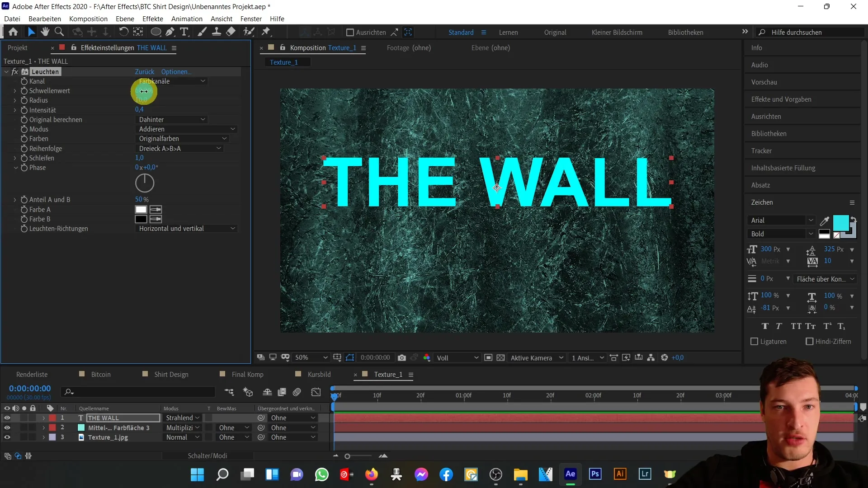Open Photoshop from the taskbar
This screenshot has height=488, width=868.
(x=595, y=474)
